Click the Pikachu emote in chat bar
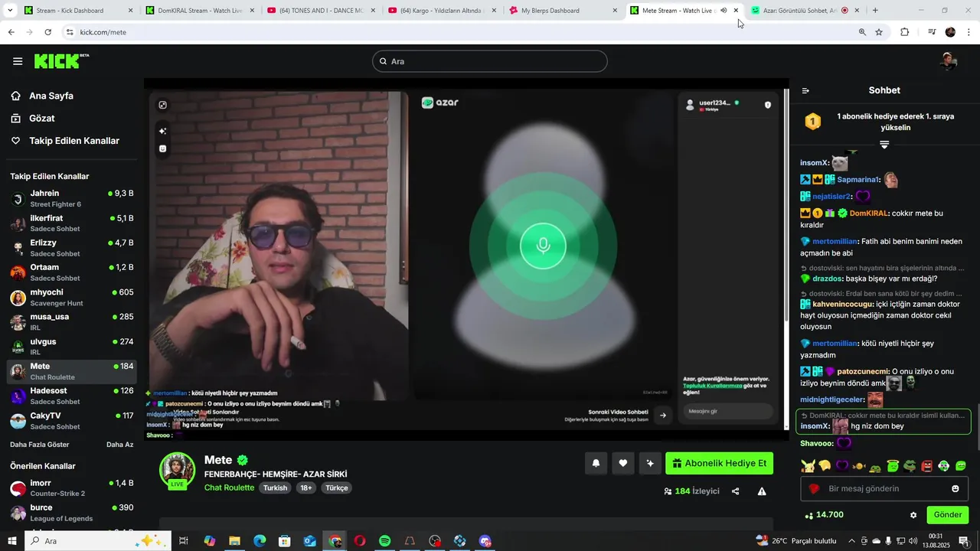The height and width of the screenshot is (551, 980). pos(808,465)
